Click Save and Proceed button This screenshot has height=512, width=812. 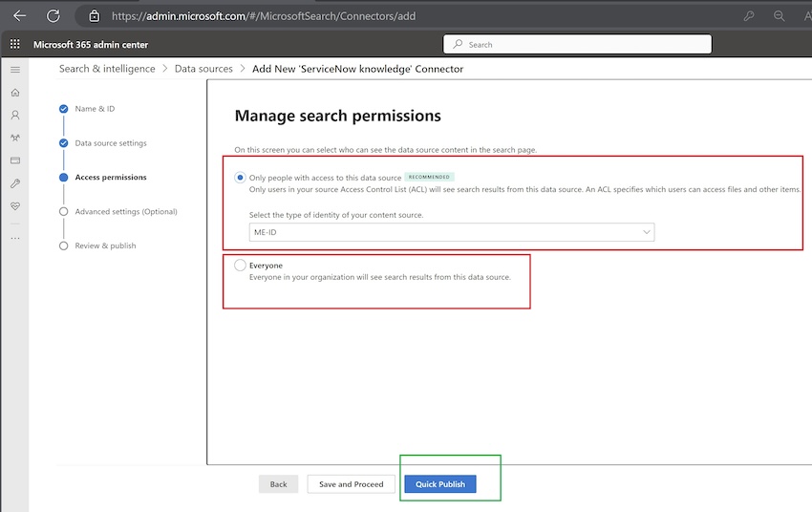pyautogui.click(x=352, y=484)
